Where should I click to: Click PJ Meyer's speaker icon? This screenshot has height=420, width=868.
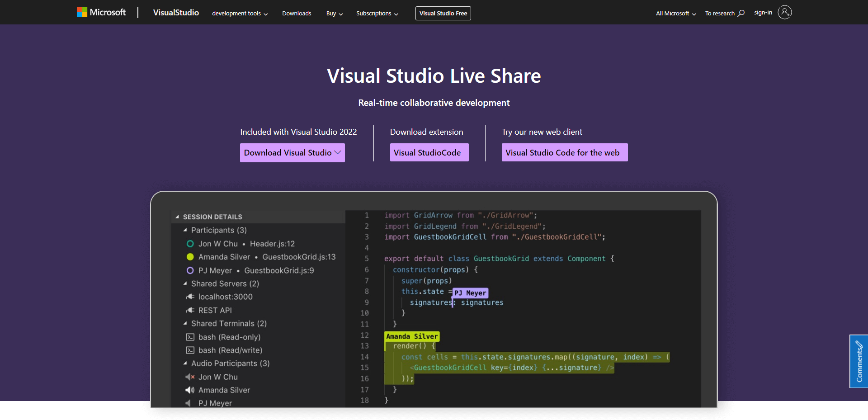click(189, 403)
